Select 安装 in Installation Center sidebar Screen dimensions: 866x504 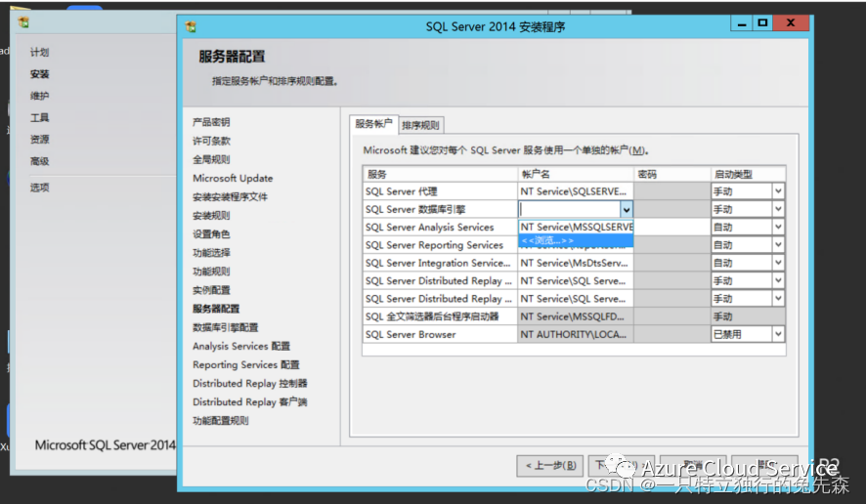point(40,74)
